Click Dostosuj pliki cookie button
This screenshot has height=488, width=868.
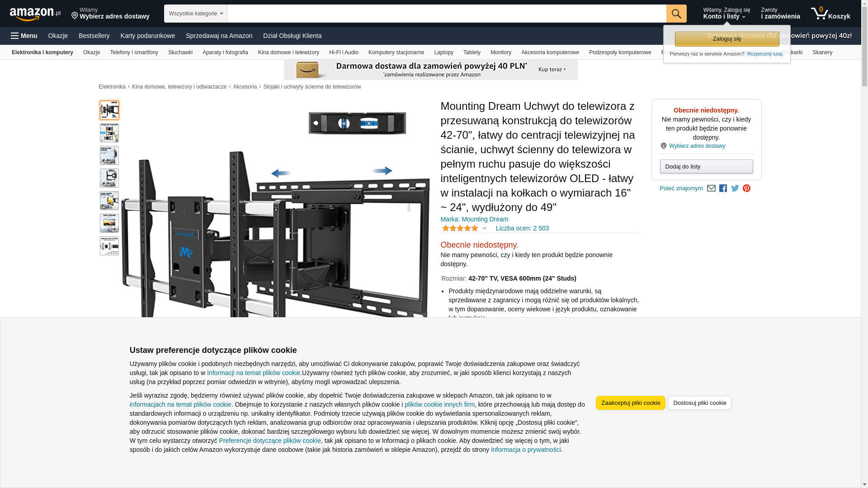pos(699,403)
